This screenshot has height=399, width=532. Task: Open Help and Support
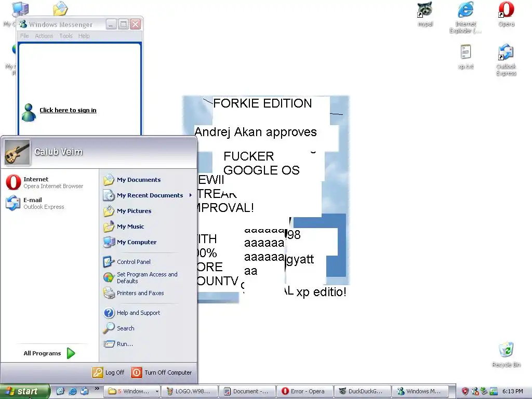tap(131, 312)
